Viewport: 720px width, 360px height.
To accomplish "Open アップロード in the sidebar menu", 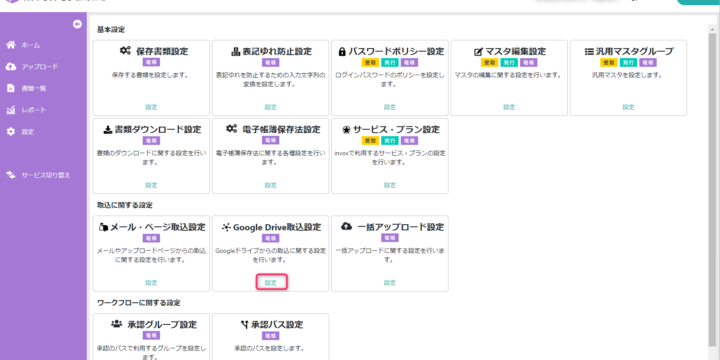I will (40, 67).
